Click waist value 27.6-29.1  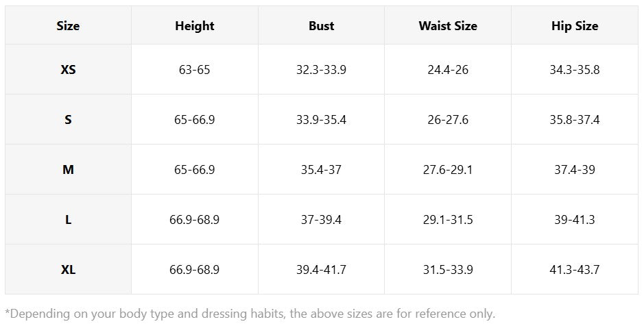[x=448, y=170]
